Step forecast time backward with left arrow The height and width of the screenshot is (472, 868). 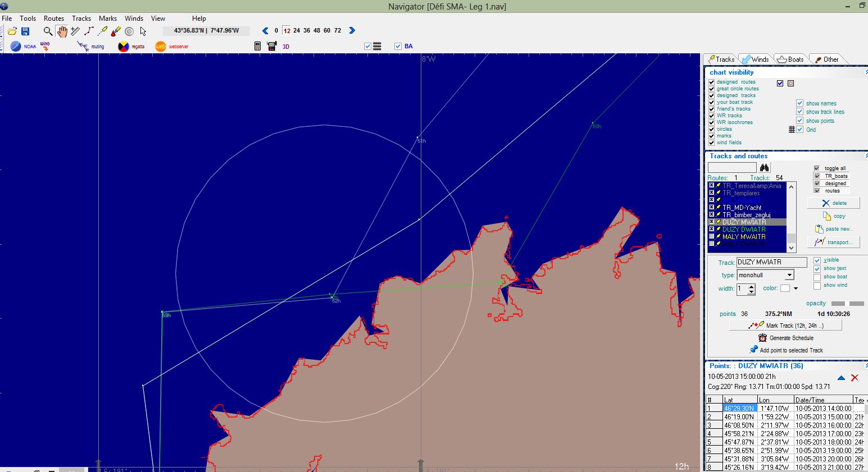pyautogui.click(x=265, y=31)
